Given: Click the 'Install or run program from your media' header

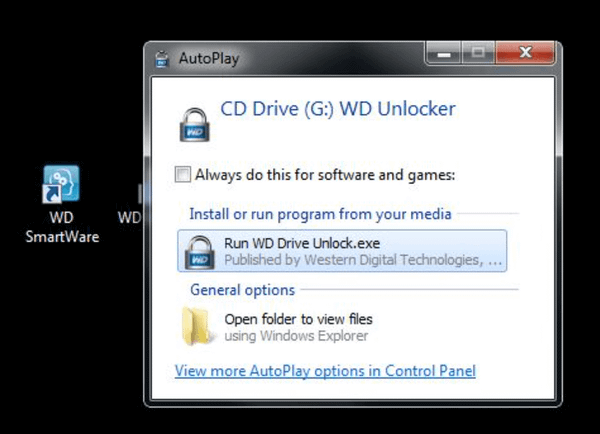Looking at the screenshot, I should (320, 213).
